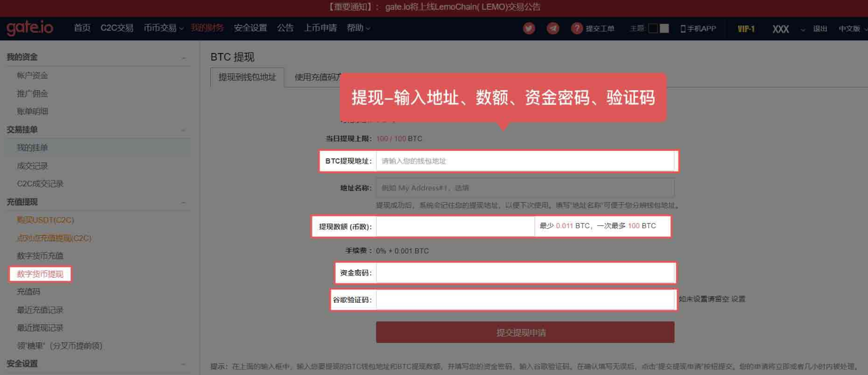
Task: Click the 0% + 0.001 BTC fee text
Action: (402, 251)
